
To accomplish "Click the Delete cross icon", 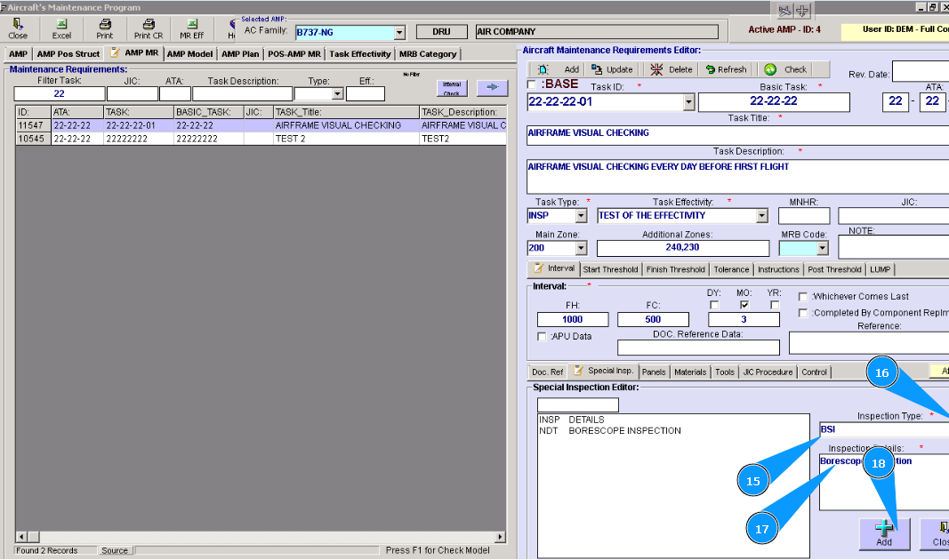I will point(656,69).
